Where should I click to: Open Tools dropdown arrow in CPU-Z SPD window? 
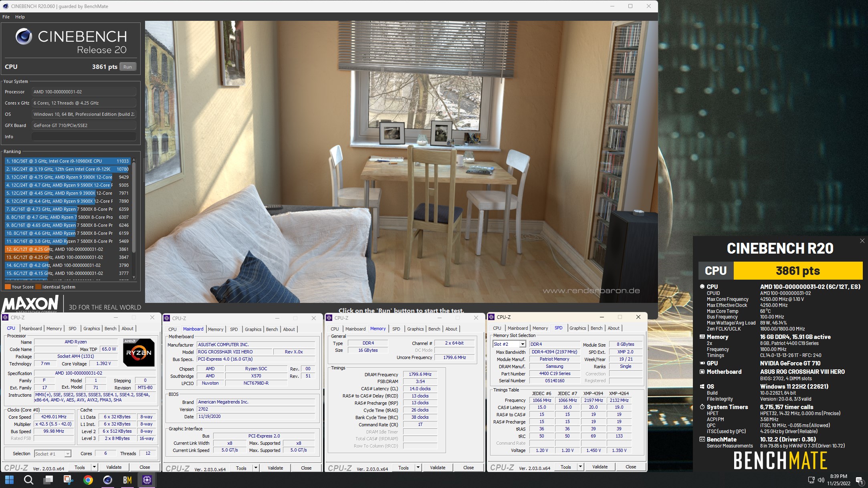(x=580, y=467)
